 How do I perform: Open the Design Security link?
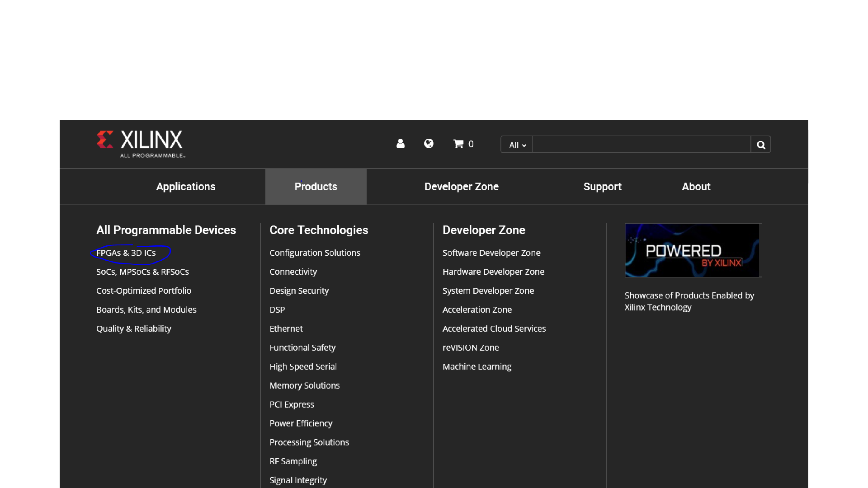(299, 291)
